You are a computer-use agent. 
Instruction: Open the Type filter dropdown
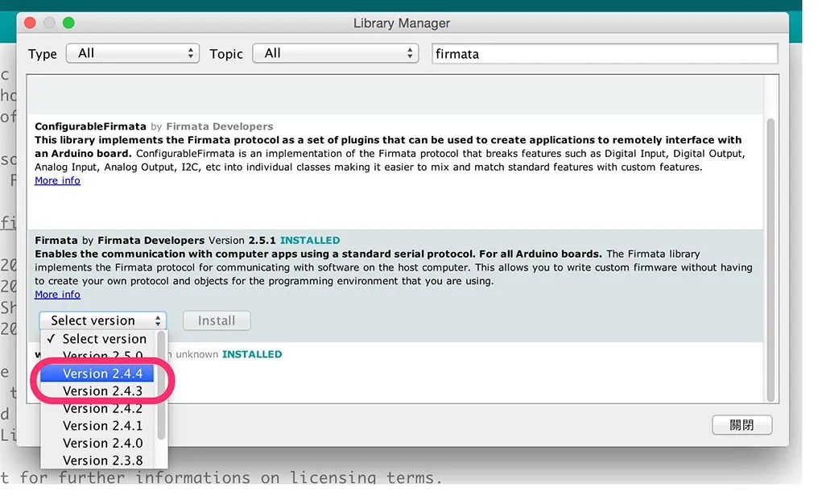pyautogui.click(x=133, y=53)
